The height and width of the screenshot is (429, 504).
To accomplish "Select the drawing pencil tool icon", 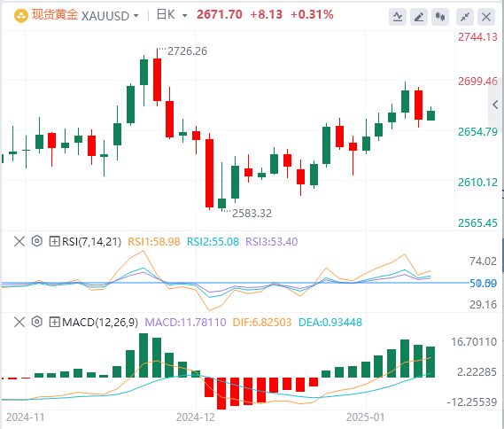I will [x=419, y=17].
